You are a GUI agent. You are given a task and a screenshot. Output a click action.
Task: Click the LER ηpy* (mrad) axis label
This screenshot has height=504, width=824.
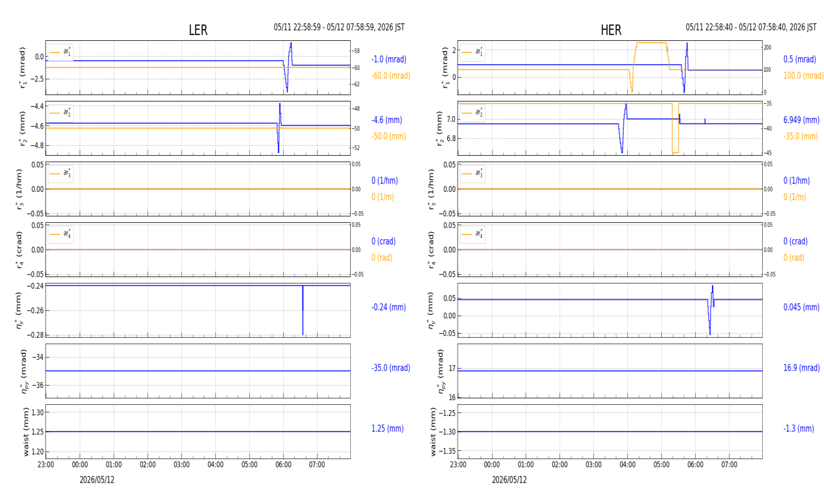pos(24,371)
